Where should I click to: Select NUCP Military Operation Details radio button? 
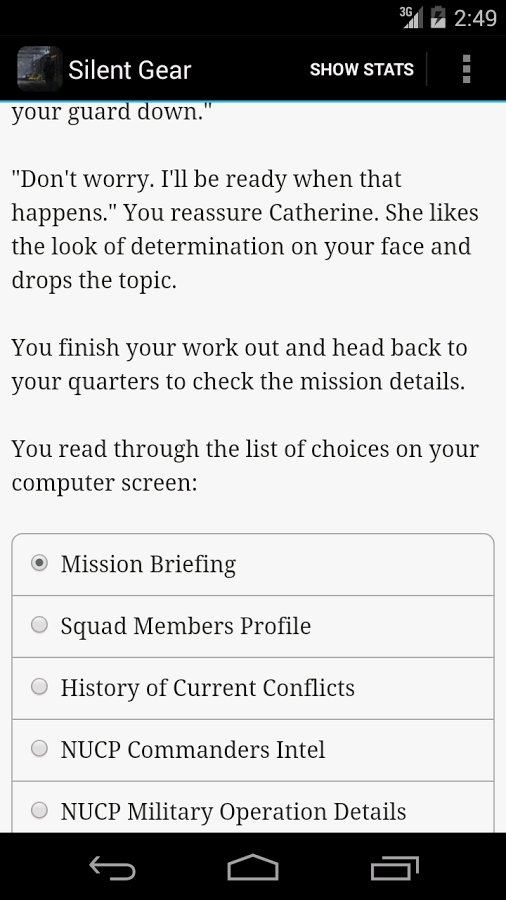tap(39, 811)
